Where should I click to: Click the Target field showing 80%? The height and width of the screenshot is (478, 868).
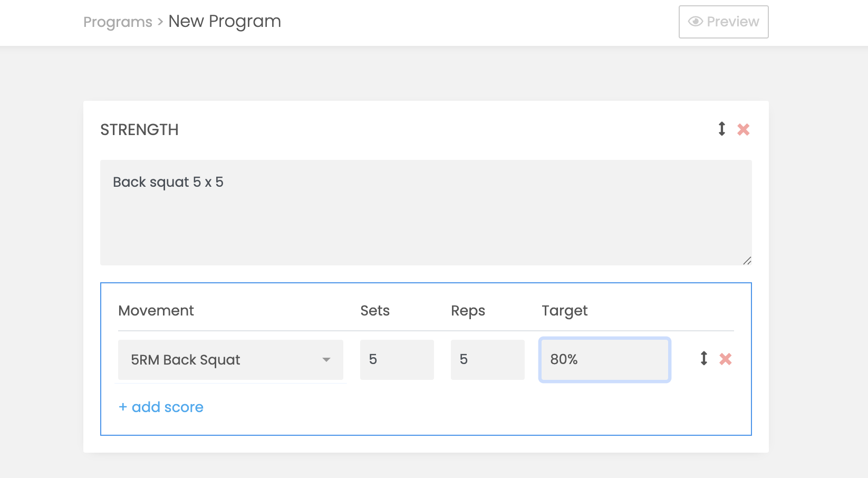[x=605, y=360]
